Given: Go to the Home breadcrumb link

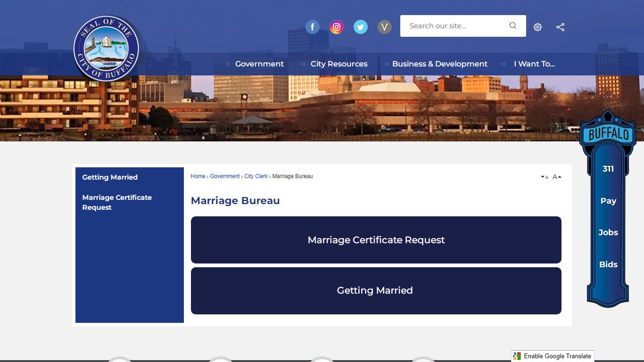Looking at the screenshot, I should (198, 176).
